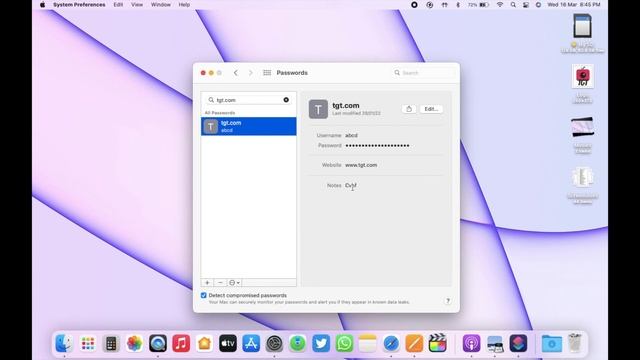Open the Window menu
The height and width of the screenshot is (360, 640).
(x=161, y=4)
